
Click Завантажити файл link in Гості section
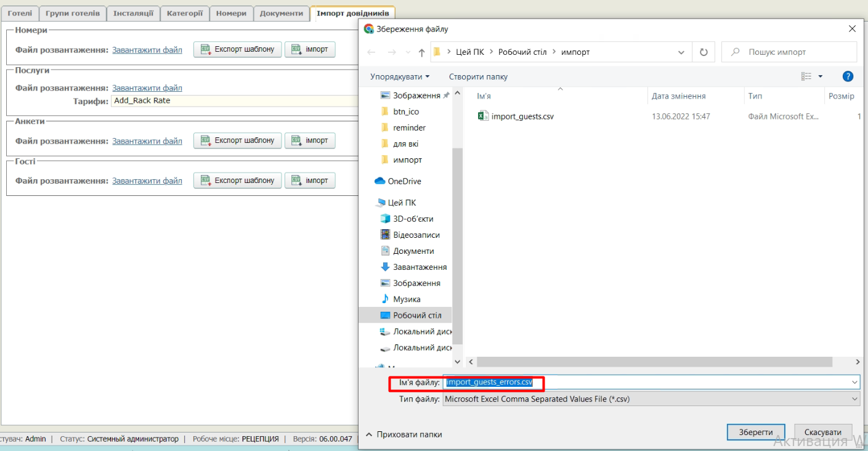[147, 181]
